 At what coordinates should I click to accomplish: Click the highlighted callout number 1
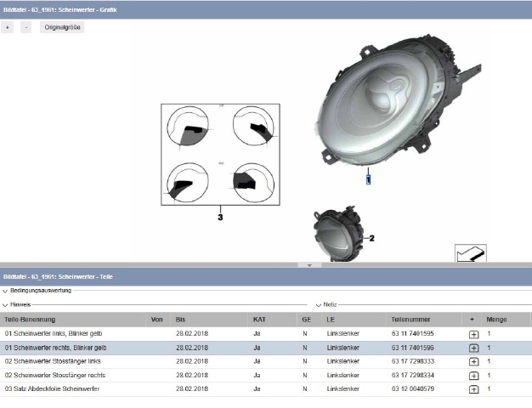click(369, 179)
